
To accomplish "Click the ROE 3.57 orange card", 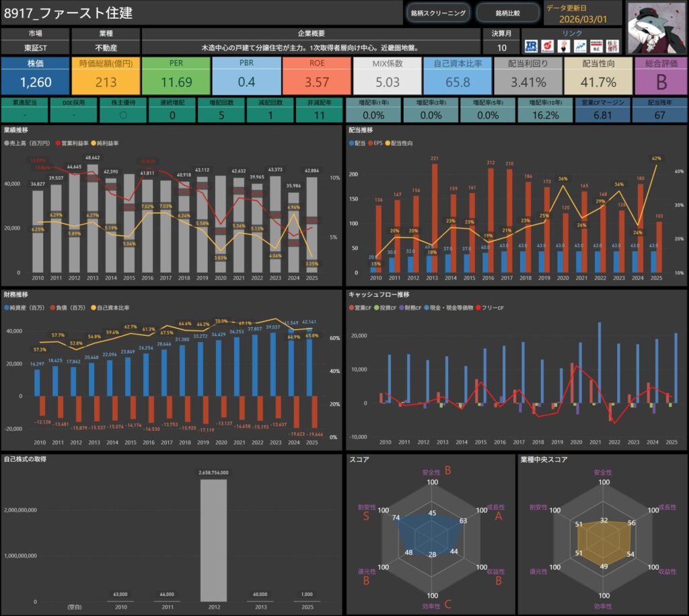I will pos(317,75).
